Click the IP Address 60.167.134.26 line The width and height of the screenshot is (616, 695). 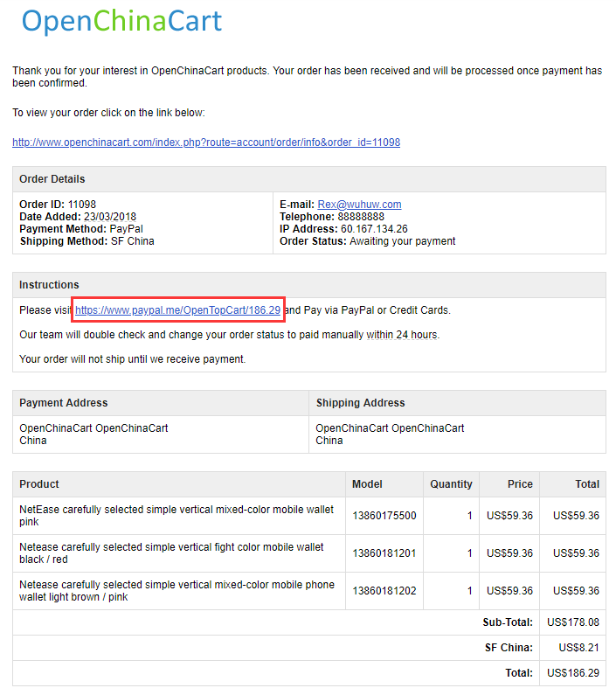coord(343,229)
